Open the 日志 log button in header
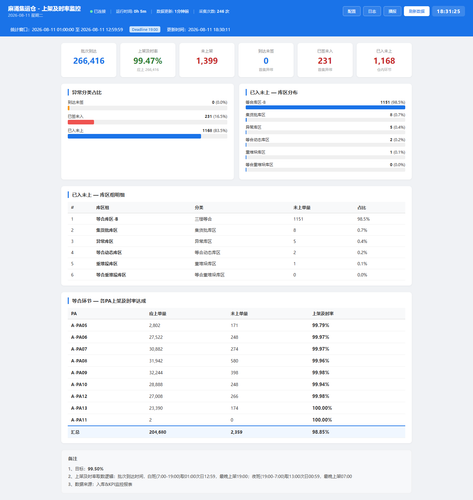Image resolution: width=473 pixels, height=500 pixels. [x=372, y=11]
